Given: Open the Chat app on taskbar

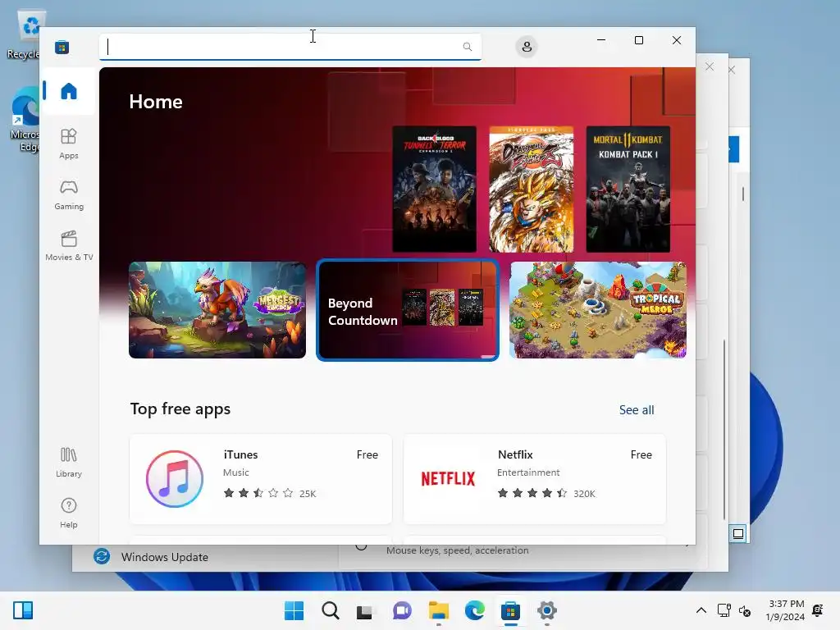Looking at the screenshot, I should pyautogui.click(x=402, y=610).
